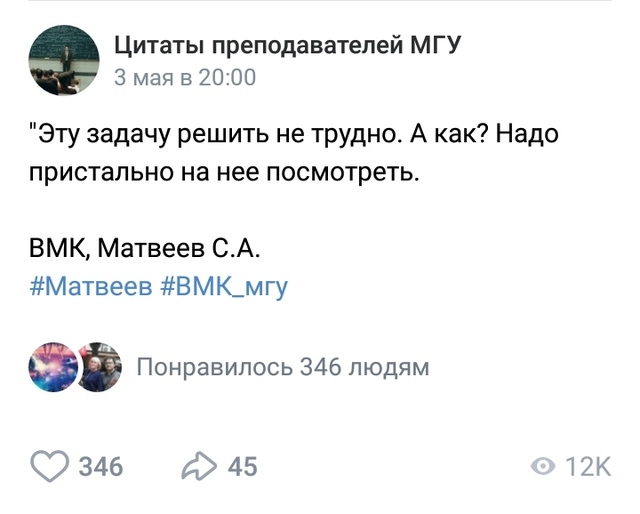Like the post with the heart icon
This screenshot has height=514, width=640.
tap(50, 465)
